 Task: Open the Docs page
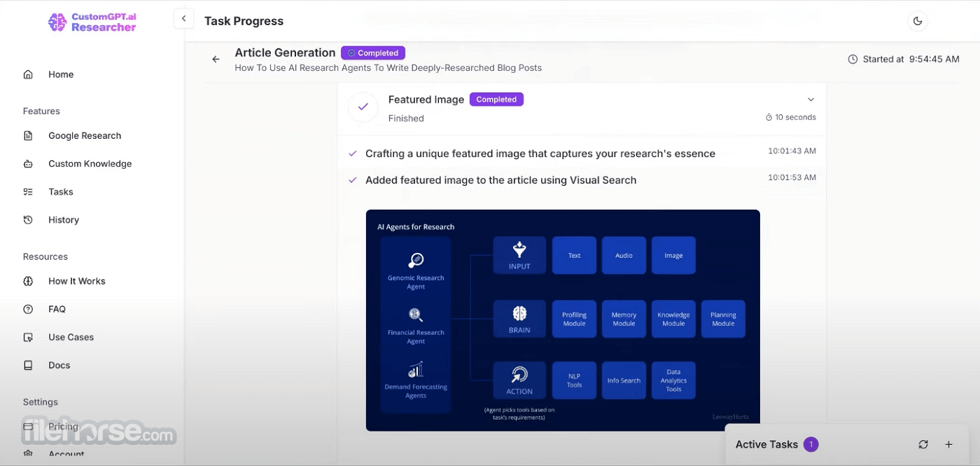59,365
